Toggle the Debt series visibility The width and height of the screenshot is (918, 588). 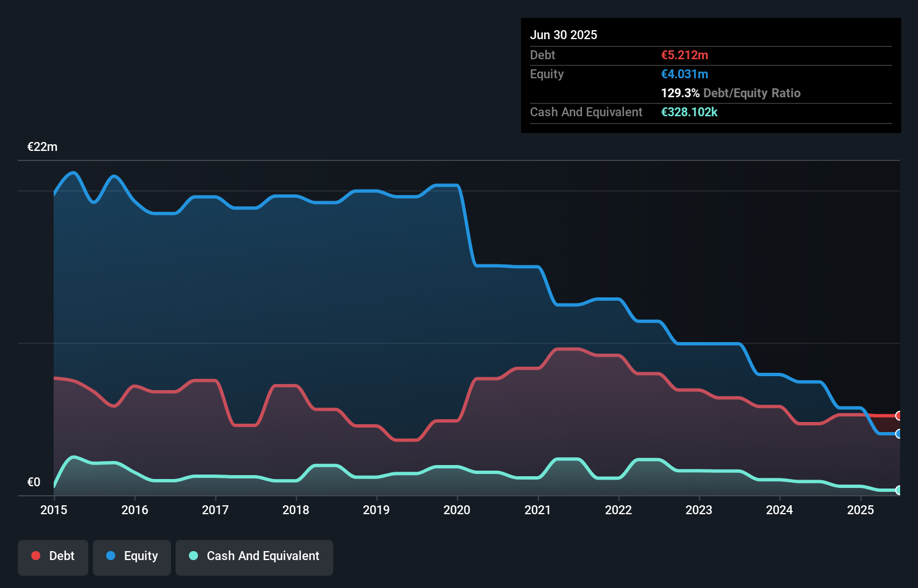tap(53, 556)
